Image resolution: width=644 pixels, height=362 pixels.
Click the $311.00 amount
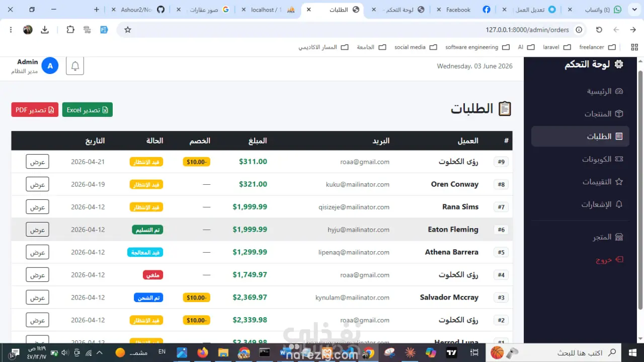(253, 162)
